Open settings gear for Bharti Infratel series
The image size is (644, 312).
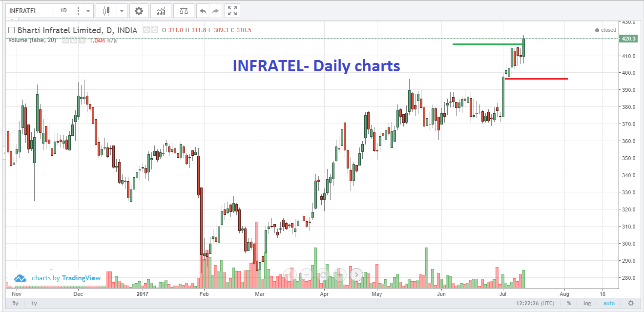click(x=154, y=30)
